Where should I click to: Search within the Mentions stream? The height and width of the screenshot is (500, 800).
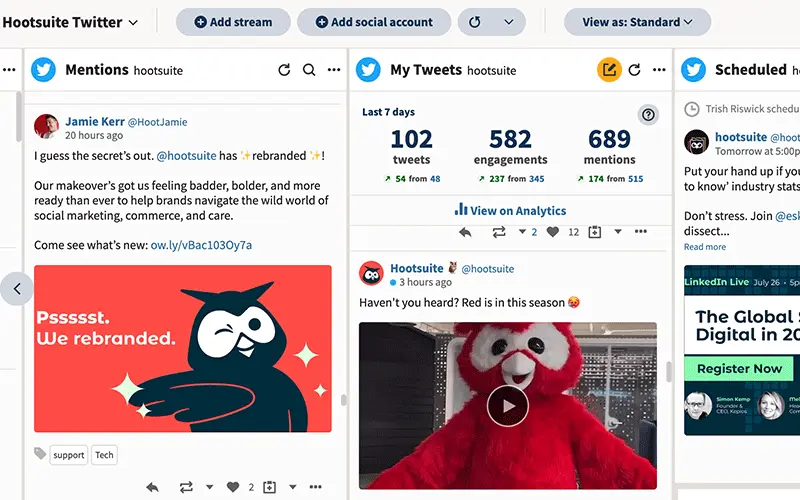click(x=309, y=70)
